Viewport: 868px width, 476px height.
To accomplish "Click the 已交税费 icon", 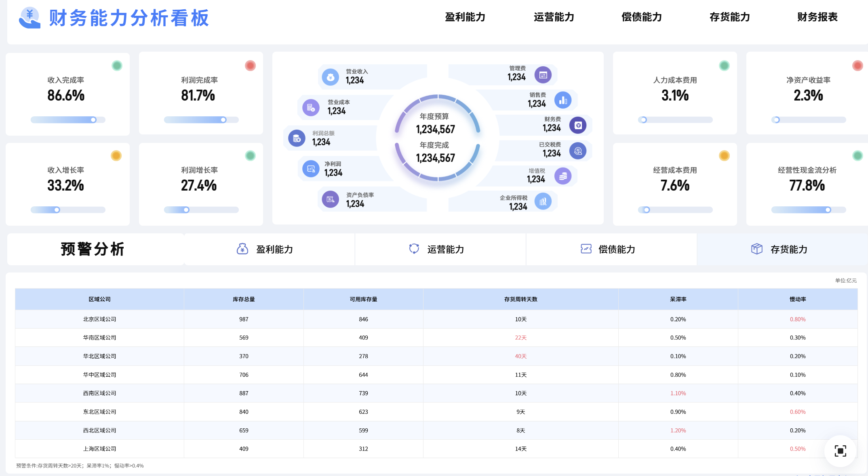I will 578,151.
